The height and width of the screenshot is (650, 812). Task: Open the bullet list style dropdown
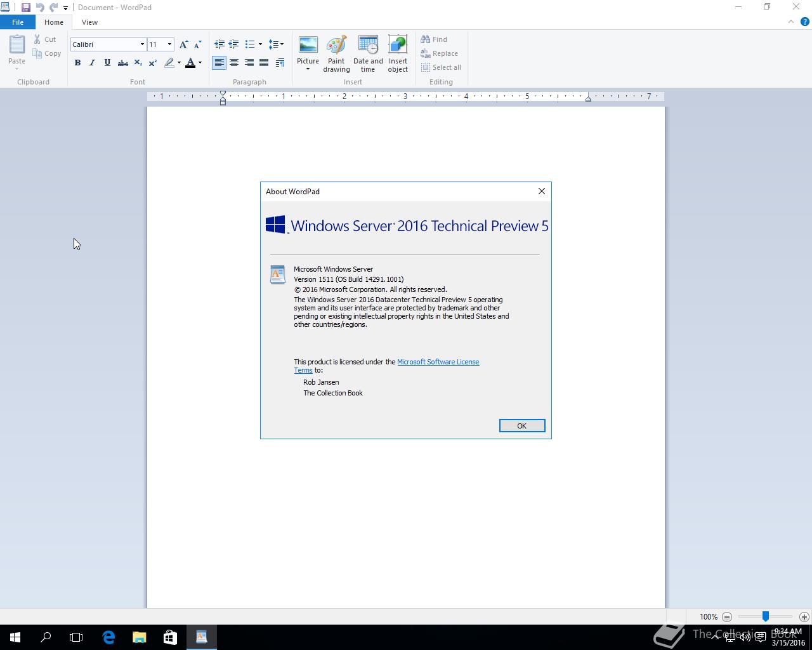point(260,44)
